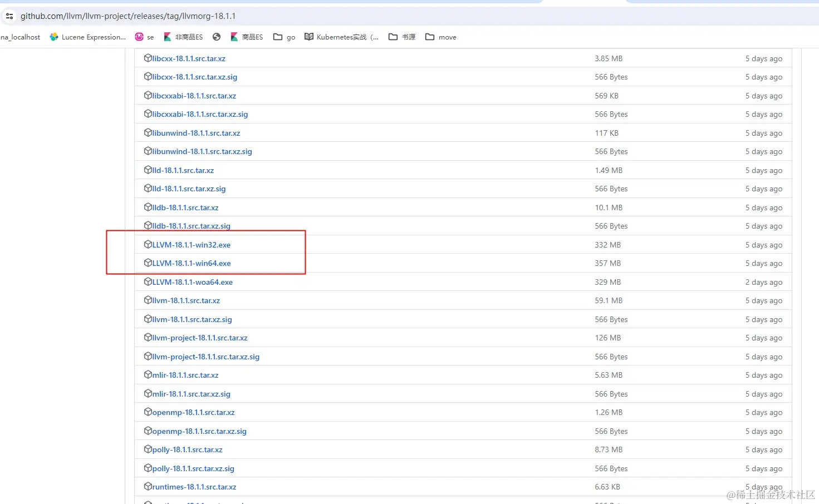
Task: Download LLVM-18.1.1-woa64.exe installer
Action: tap(193, 282)
